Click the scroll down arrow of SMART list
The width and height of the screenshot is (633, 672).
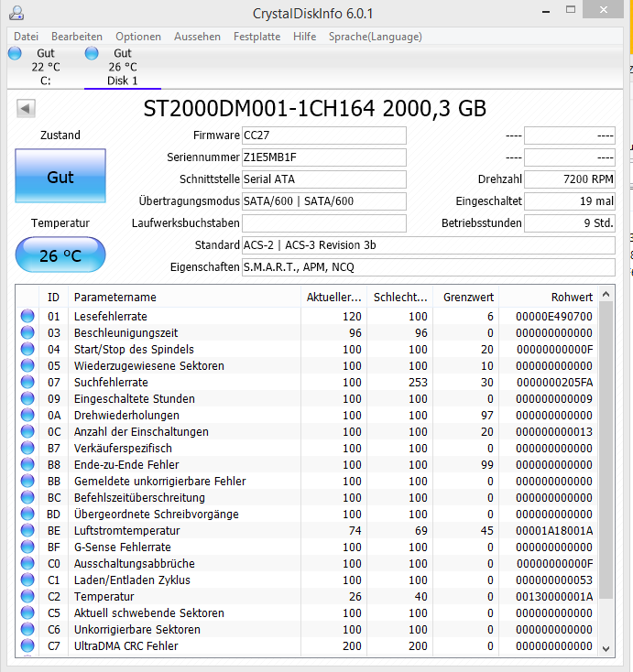pos(606,649)
